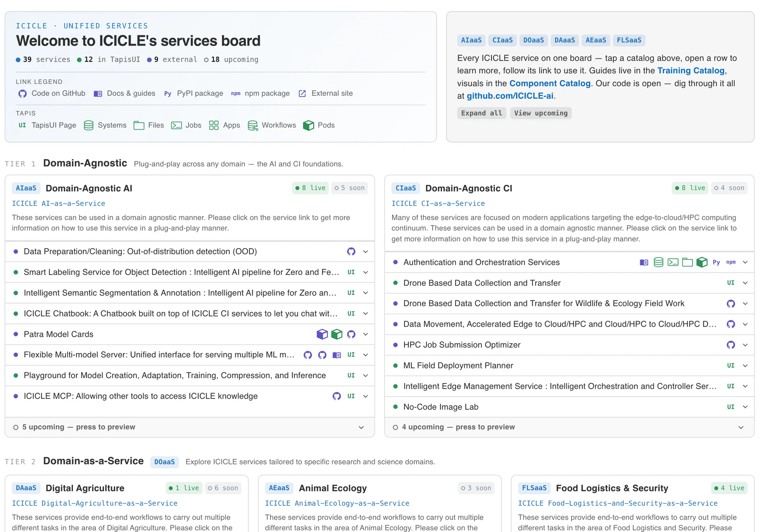
Task: Open ICICLE Animal-Ecology-as-a-Service link
Action: click(337, 503)
